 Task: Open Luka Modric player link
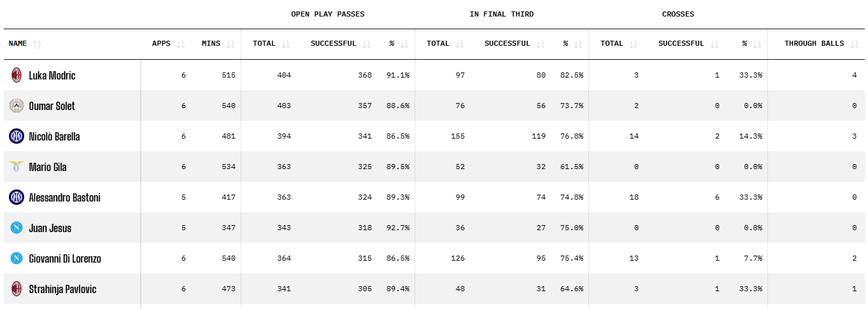click(x=52, y=76)
